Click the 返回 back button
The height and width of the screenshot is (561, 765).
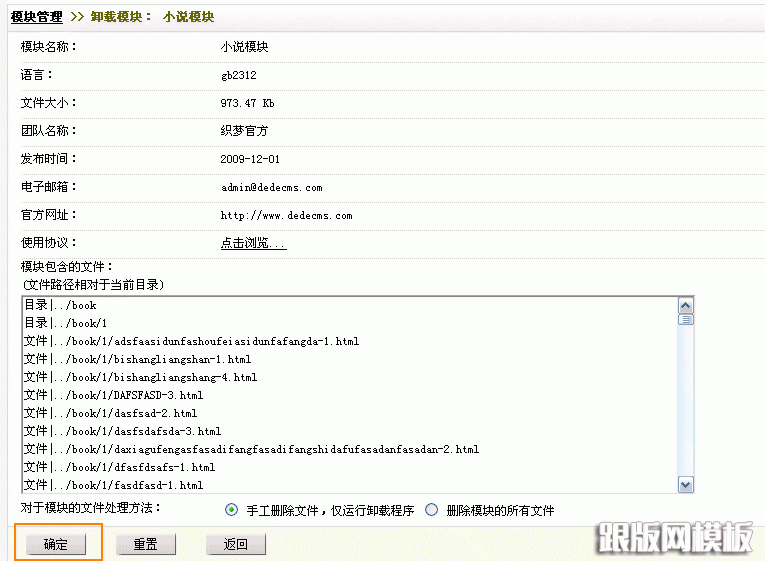(236, 544)
